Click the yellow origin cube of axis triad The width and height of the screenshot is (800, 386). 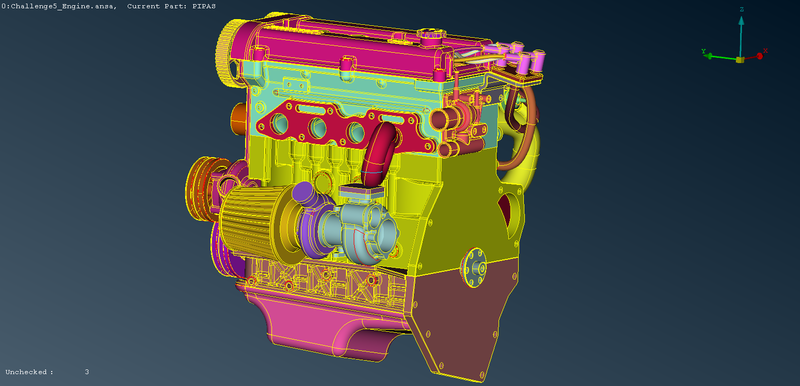[740, 60]
